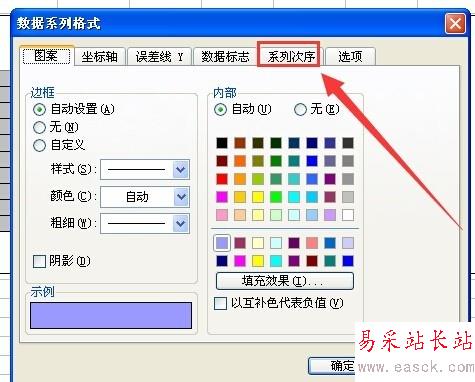Select 自动设置(A) border radio button
The image size is (475, 382).
point(39,109)
